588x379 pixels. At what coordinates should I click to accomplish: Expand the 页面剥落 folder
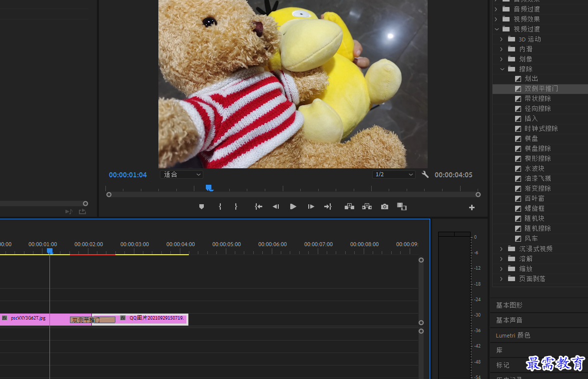click(502, 279)
